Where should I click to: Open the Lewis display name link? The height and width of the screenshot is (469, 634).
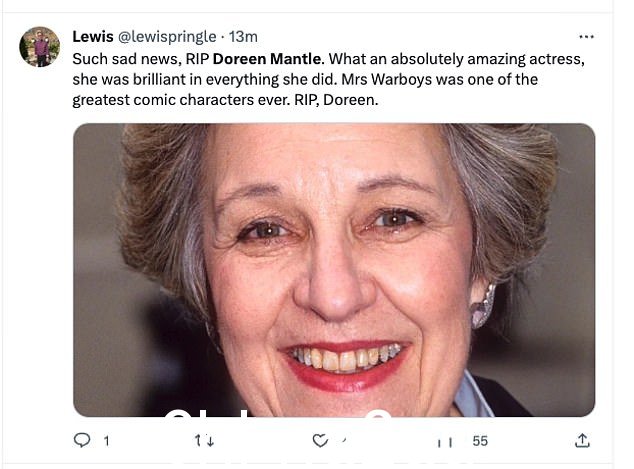[x=93, y=37]
